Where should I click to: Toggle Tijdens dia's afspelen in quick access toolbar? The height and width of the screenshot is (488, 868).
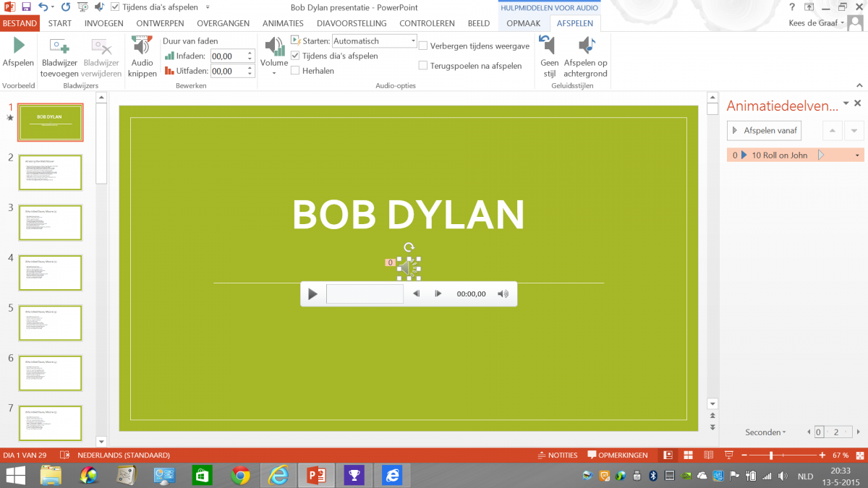pos(114,7)
